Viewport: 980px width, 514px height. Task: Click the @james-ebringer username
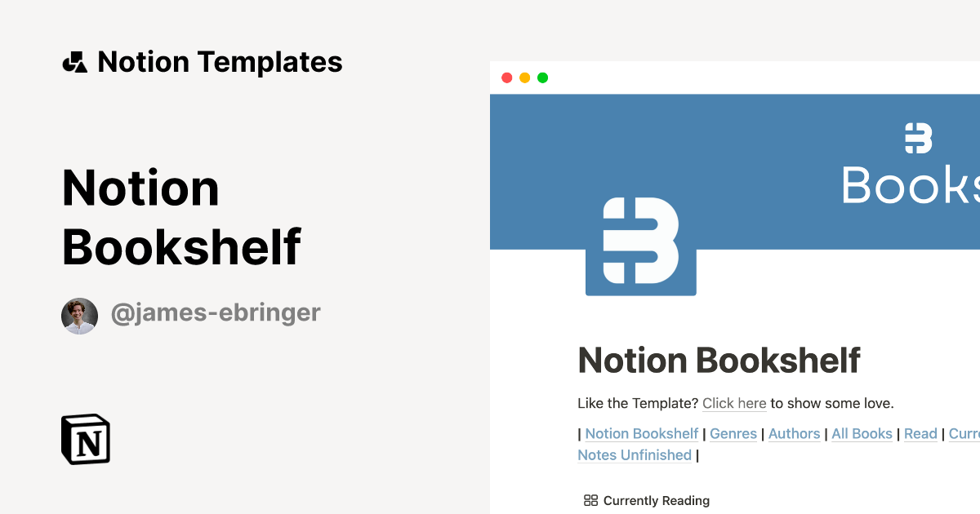[x=216, y=312]
